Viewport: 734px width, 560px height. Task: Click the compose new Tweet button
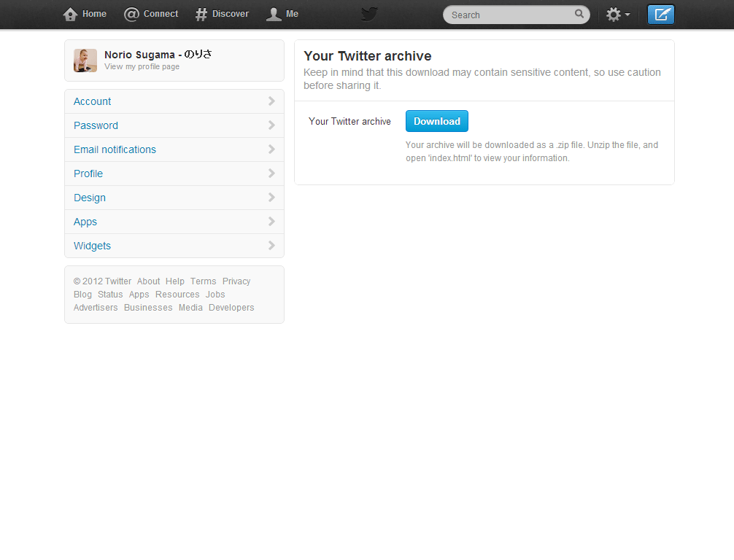[660, 15]
